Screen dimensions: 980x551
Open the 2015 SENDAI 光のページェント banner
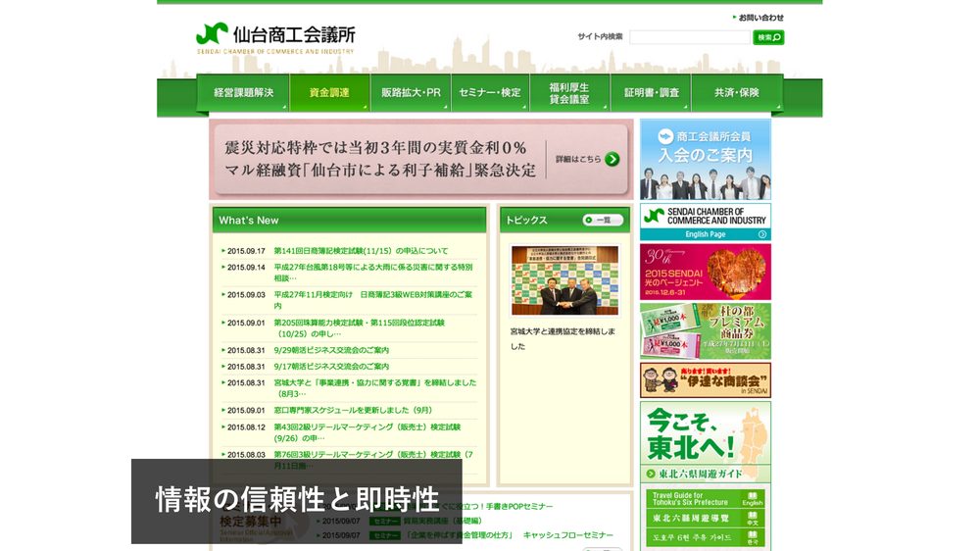point(705,272)
